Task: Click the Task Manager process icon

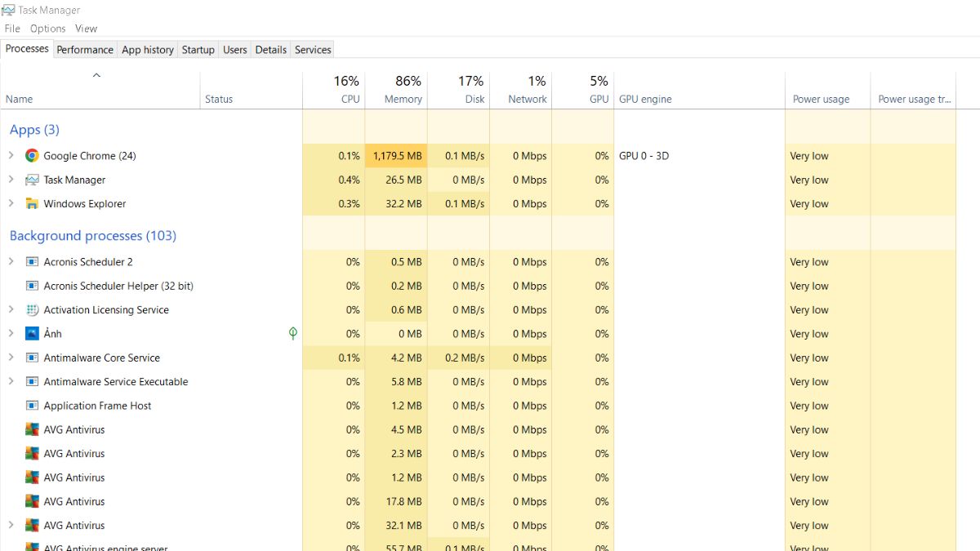Action: [31, 180]
